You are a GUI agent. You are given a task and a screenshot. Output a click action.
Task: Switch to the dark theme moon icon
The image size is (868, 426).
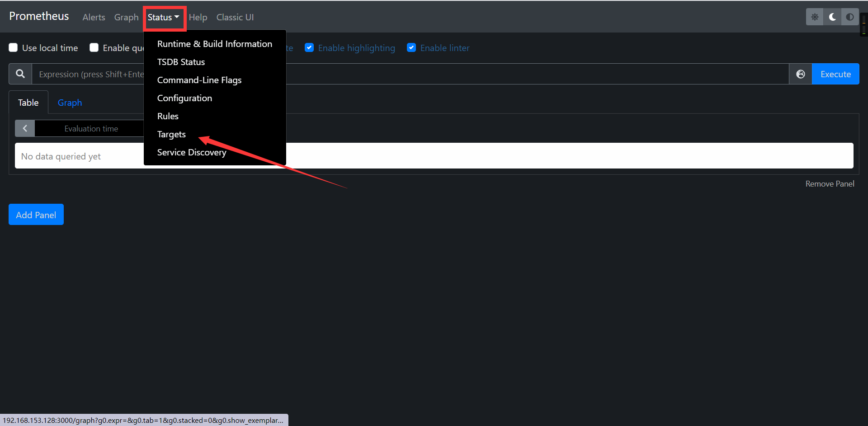pyautogui.click(x=832, y=17)
